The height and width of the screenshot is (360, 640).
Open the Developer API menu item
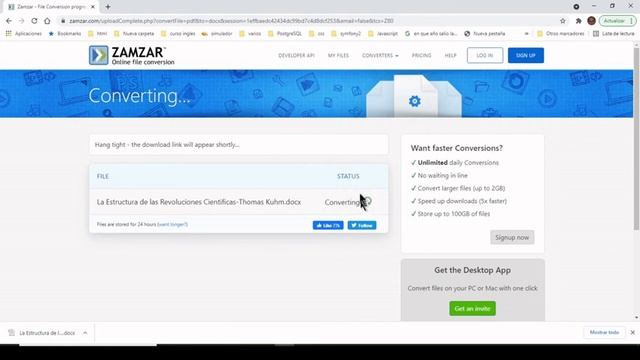click(x=296, y=56)
